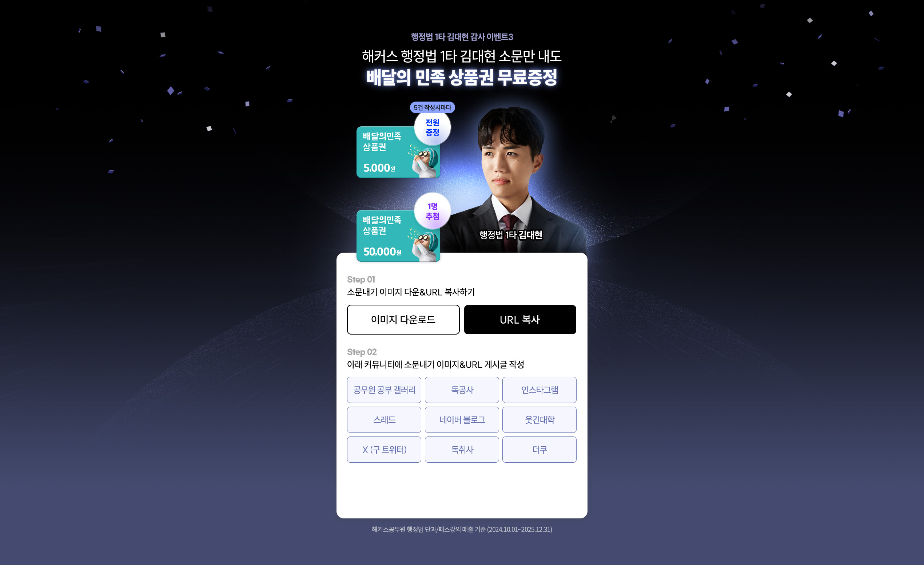Click the 전원 증정 round badge
This screenshot has height=565, width=924.
pos(433,127)
